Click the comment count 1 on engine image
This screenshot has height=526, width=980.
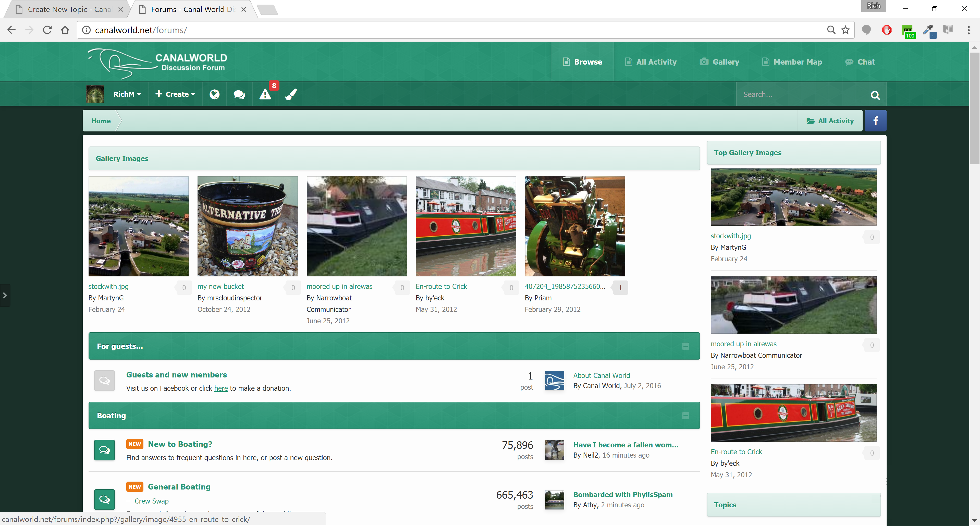tap(620, 288)
